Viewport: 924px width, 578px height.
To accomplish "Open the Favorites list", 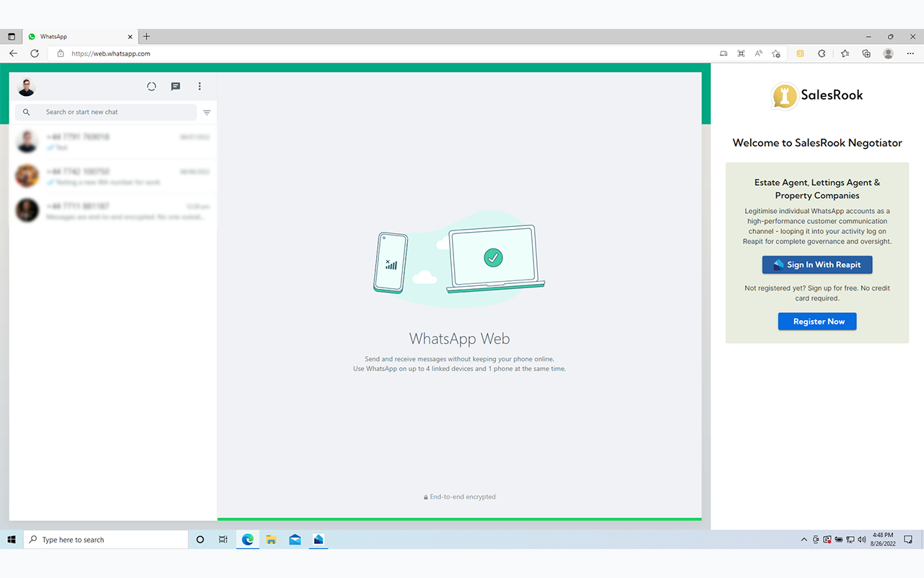I will click(845, 53).
